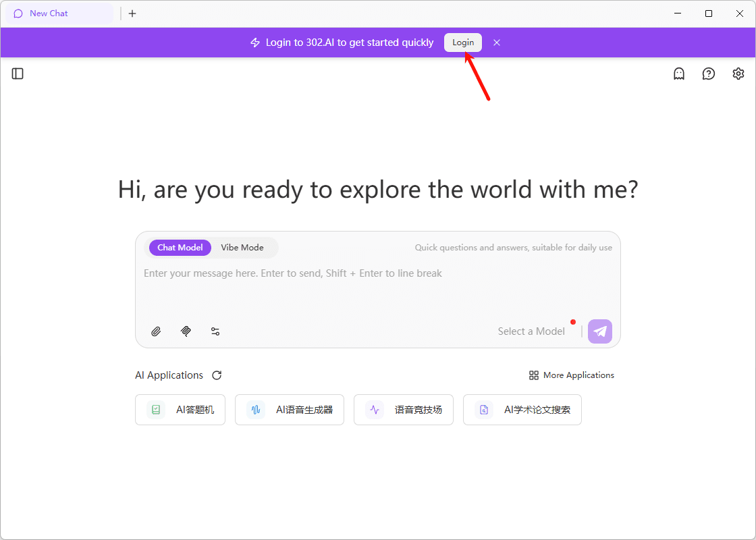Attach a file with the paperclip icon

pyautogui.click(x=156, y=331)
